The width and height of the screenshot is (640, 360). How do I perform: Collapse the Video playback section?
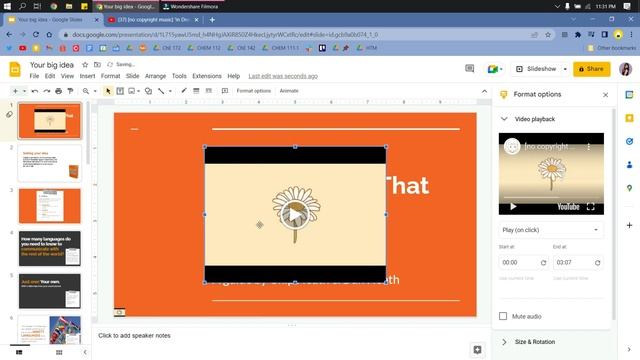click(504, 119)
